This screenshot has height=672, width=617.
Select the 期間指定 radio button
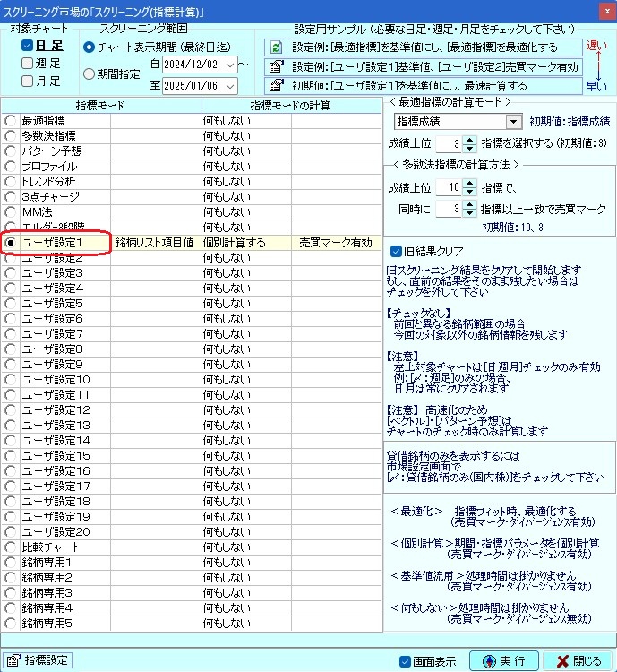pos(89,74)
